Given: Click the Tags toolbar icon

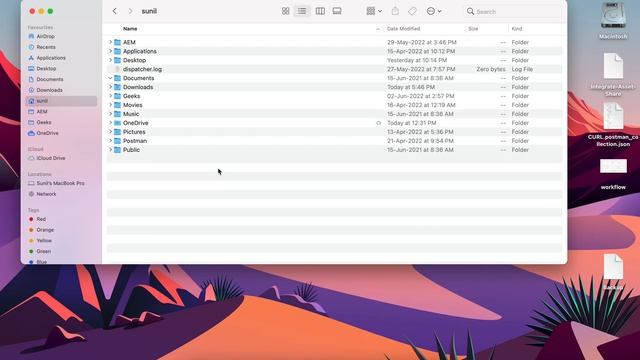Looking at the screenshot, I should (x=413, y=11).
